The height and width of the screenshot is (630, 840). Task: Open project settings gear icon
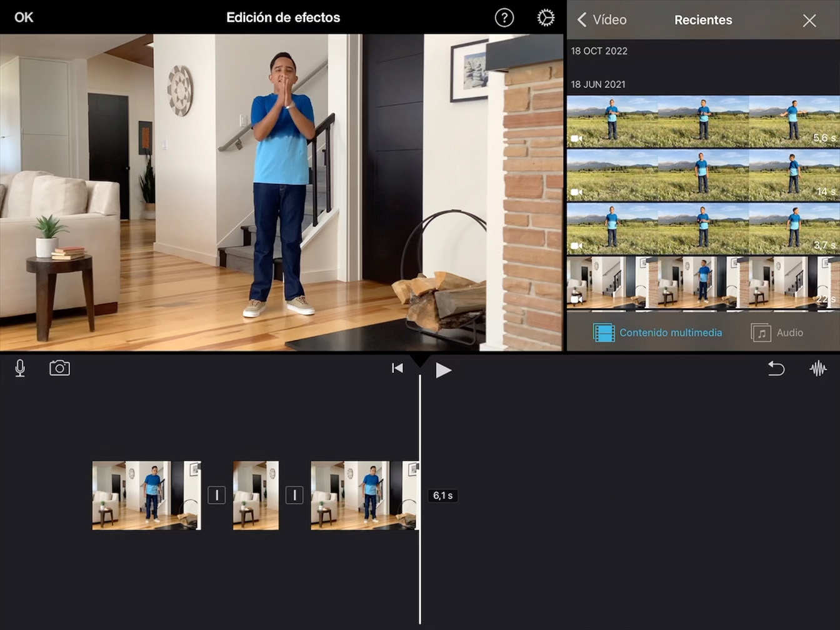point(546,17)
